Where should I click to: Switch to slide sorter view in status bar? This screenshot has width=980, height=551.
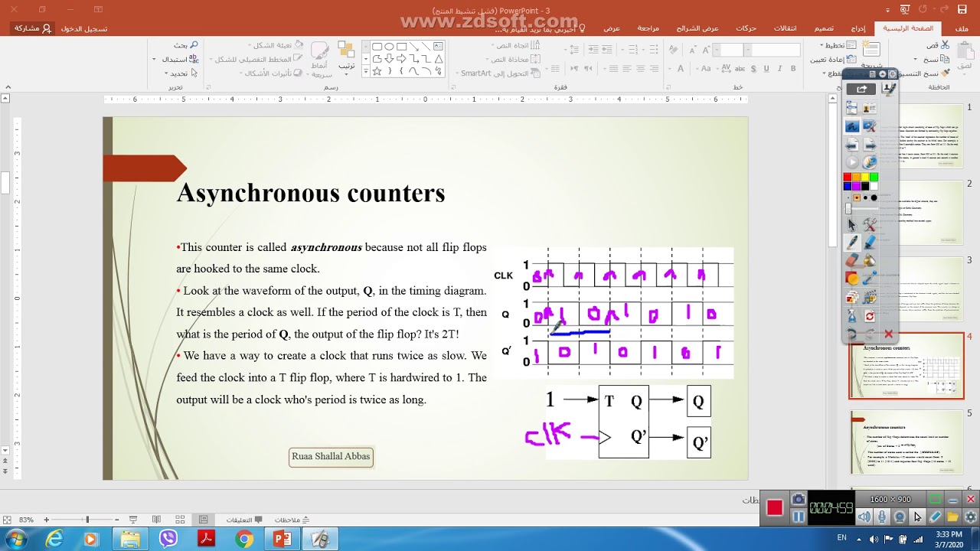[x=180, y=520]
